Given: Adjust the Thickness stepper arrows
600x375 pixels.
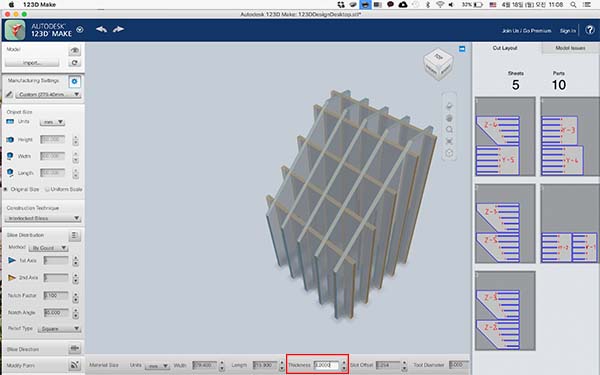Looking at the screenshot, I should [x=344, y=366].
